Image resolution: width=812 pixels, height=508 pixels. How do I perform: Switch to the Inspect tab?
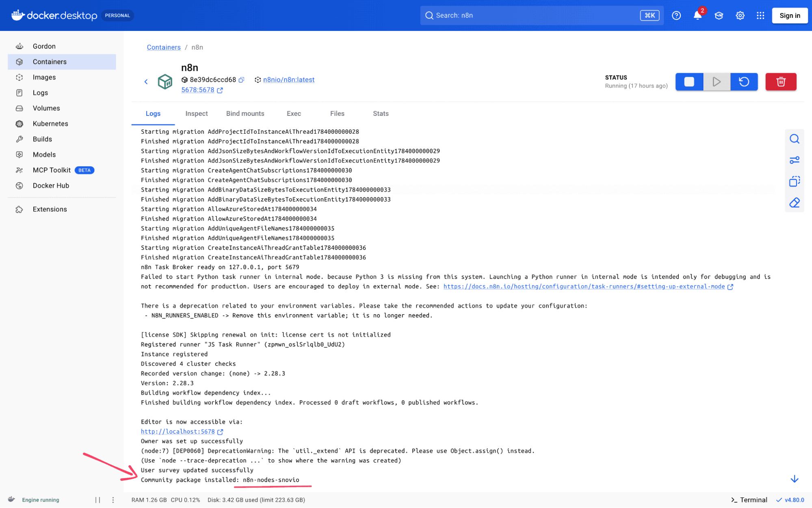coord(197,114)
